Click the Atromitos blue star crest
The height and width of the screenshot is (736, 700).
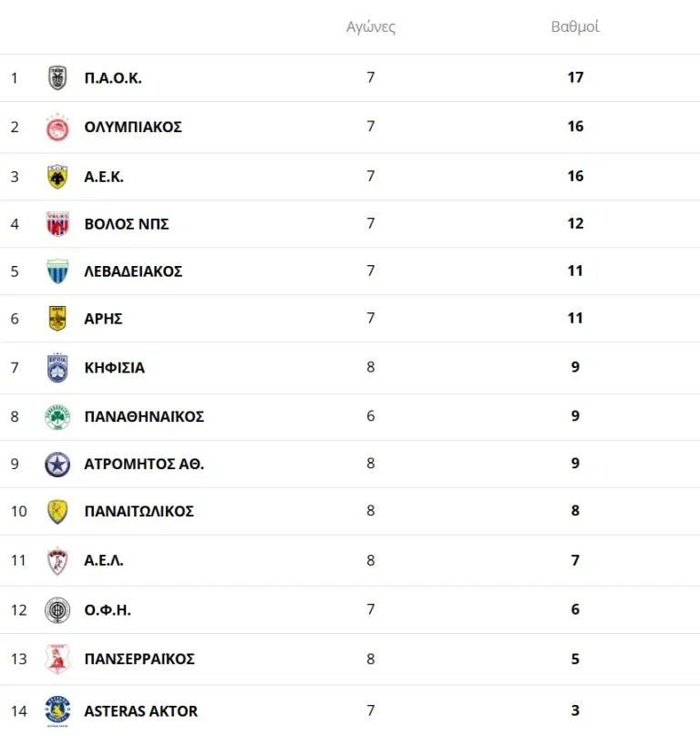pos(57,465)
